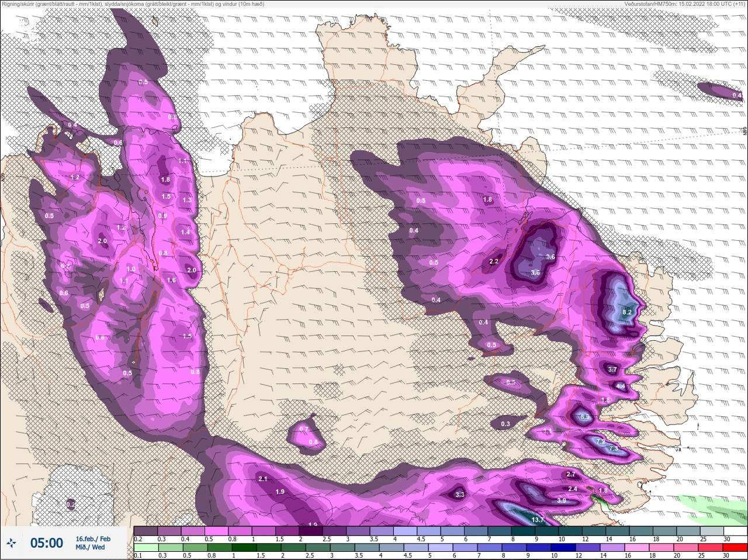The height and width of the screenshot is (560, 748).
Task: Click the 13.7 precipitation value on the map
Action: click(538, 520)
